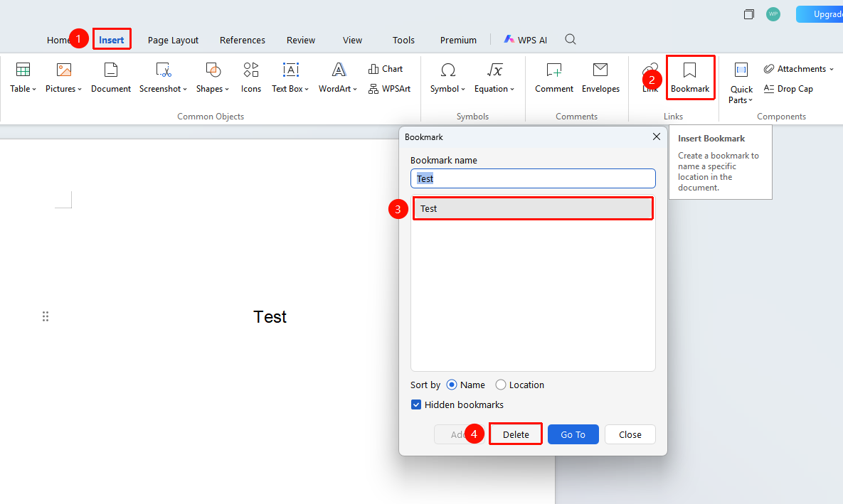This screenshot has height=504, width=843.
Task: Click the Upgrade button
Action: [x=820, y=14]
